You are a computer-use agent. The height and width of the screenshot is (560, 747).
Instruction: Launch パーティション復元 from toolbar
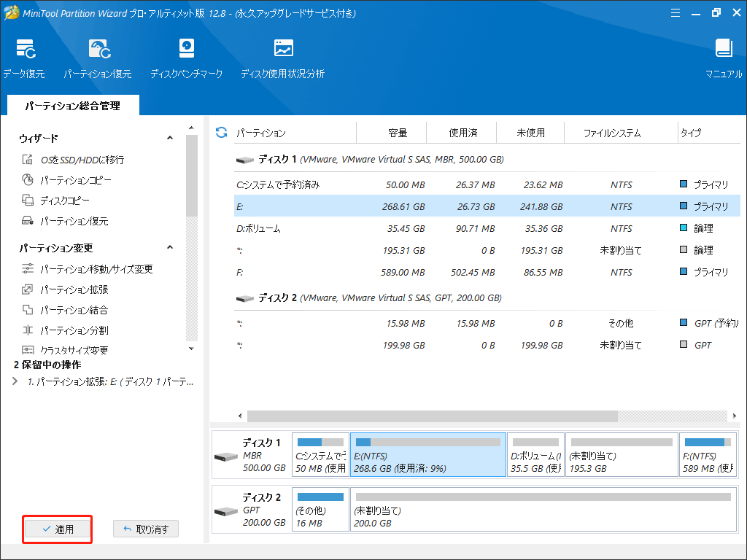[98, 58]
